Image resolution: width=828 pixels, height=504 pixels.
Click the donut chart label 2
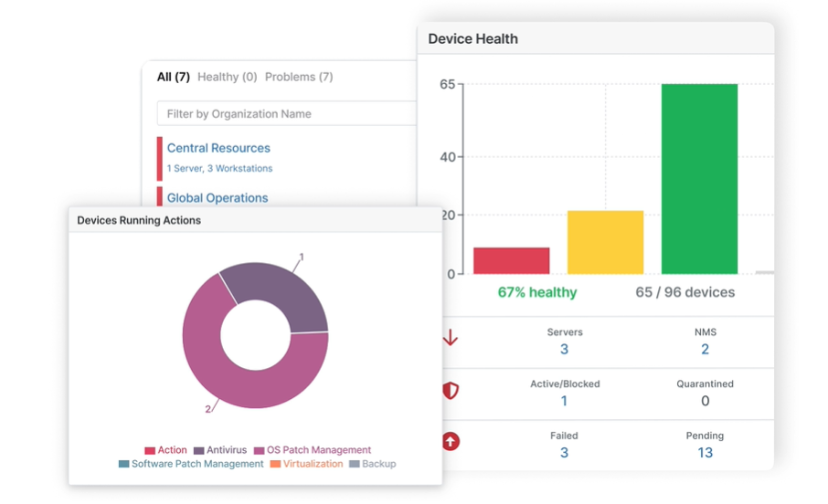(x=208, y=409)
